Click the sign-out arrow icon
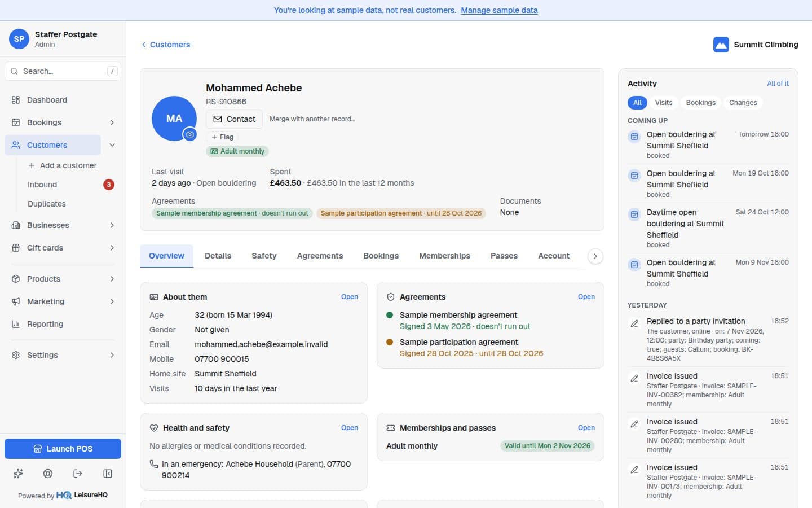This screenshot has width=812, height=508. pos(78,474)
